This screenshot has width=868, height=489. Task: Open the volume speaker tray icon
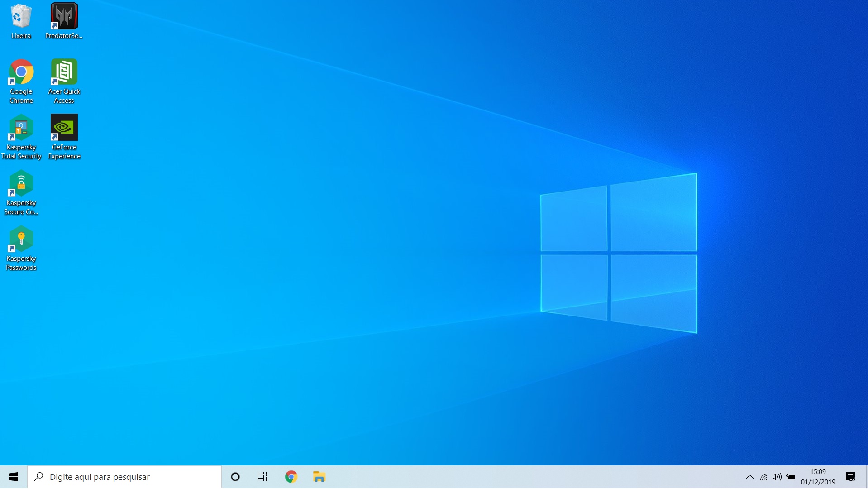tap(777, 477)
